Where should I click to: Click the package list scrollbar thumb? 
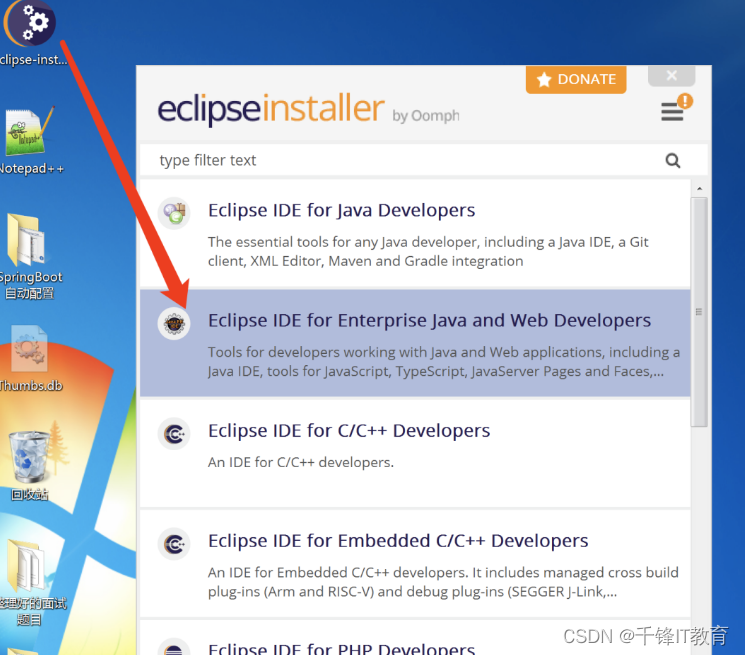coord(699,312)
